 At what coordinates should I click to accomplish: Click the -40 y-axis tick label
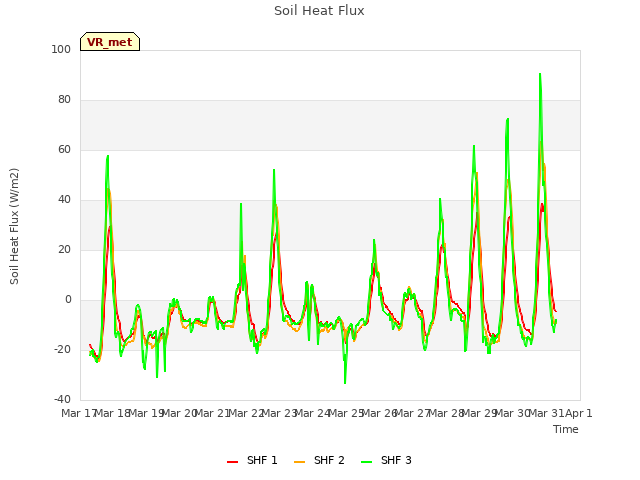tap(62, 400)
